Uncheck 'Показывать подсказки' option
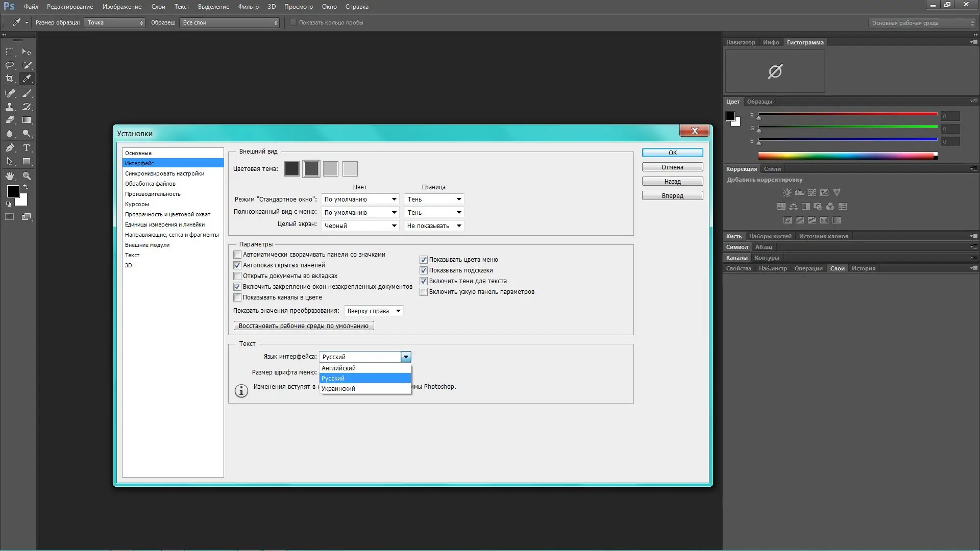Image resolution: width=980 pixels, height=551 pixels. pos(424,270)
